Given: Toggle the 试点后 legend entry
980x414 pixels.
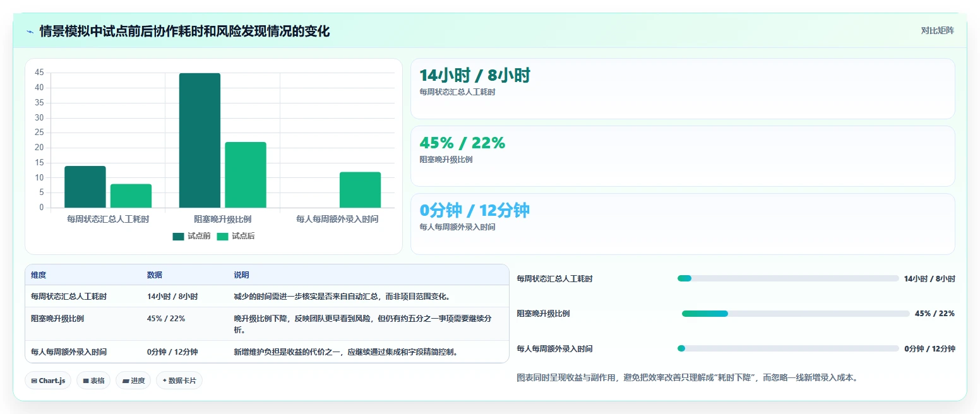Looking at the screenshot, I should point(236,236).
